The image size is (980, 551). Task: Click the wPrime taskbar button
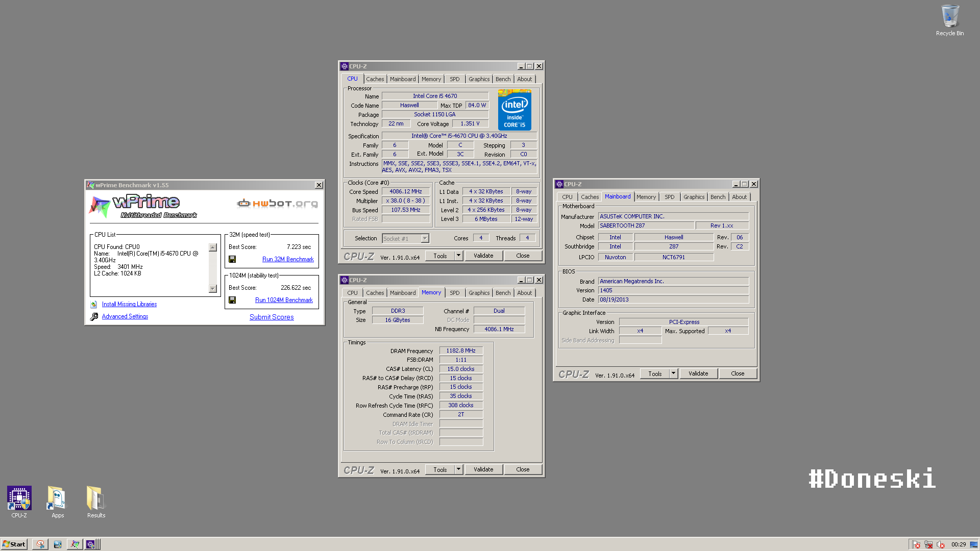75,544
